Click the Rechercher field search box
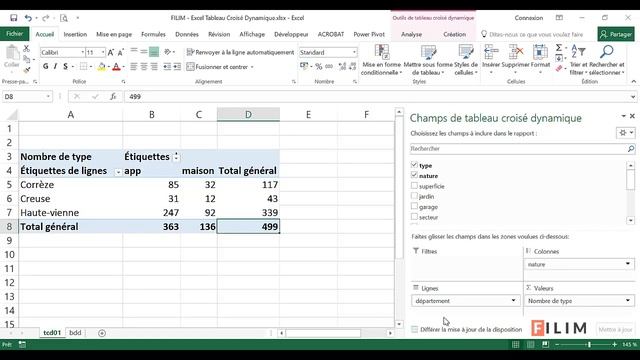This screenshot has height=360, width=640. pos(522,149)
